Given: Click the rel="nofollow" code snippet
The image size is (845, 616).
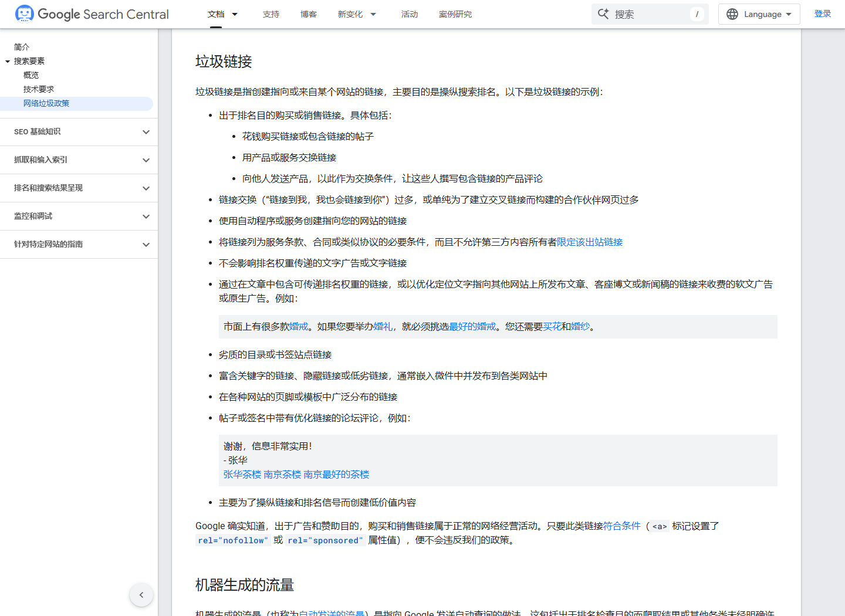Looking at the screenshot, I should tap(232, 540).
